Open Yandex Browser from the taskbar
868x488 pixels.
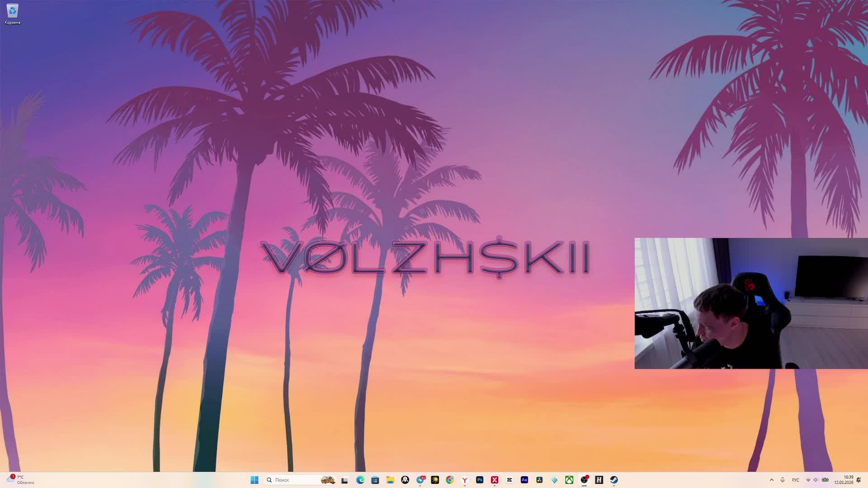[x=465, y=480]
